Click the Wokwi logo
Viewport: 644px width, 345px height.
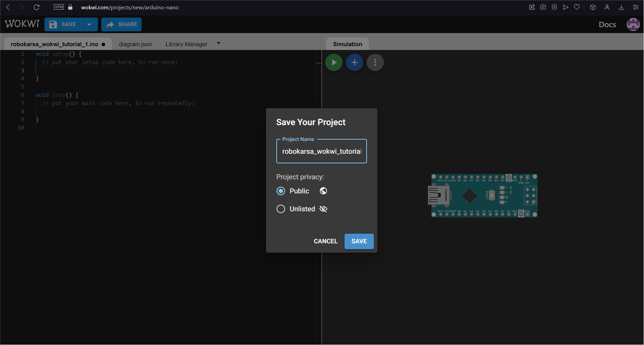coord(22,24)
